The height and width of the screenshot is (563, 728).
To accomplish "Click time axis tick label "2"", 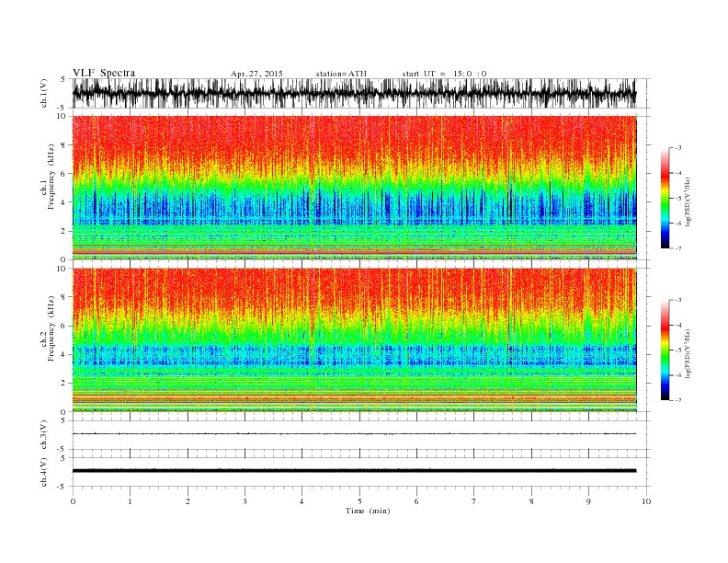I will 188,501.
